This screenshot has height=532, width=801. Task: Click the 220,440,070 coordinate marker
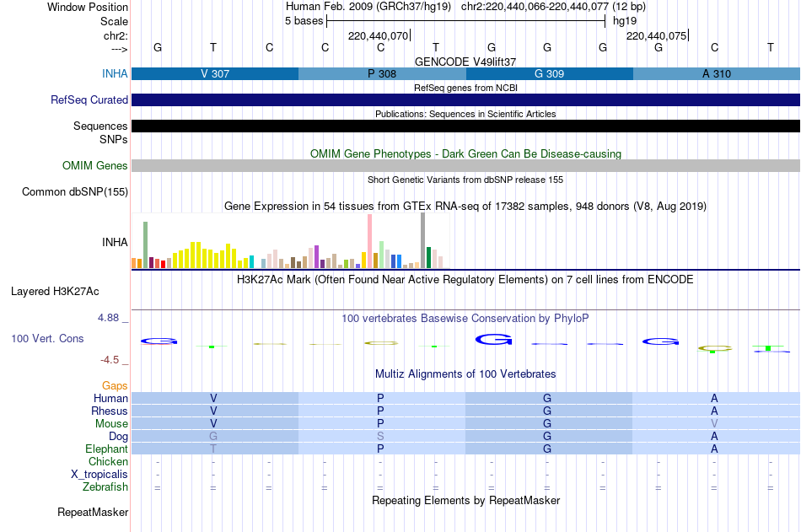[x=378, y=35]
